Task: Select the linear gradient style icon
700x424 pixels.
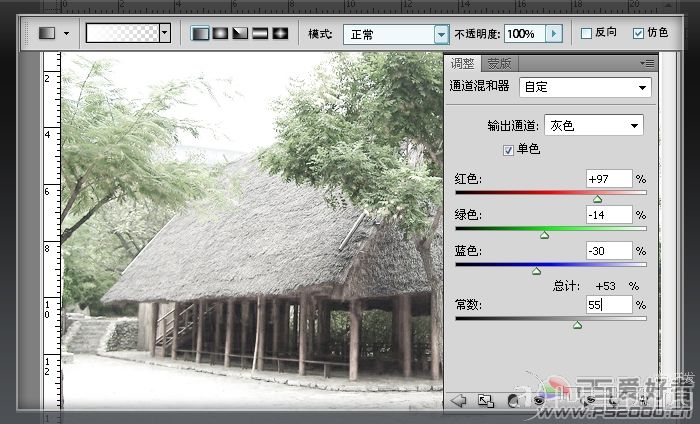Action: [x=200, y=33]
